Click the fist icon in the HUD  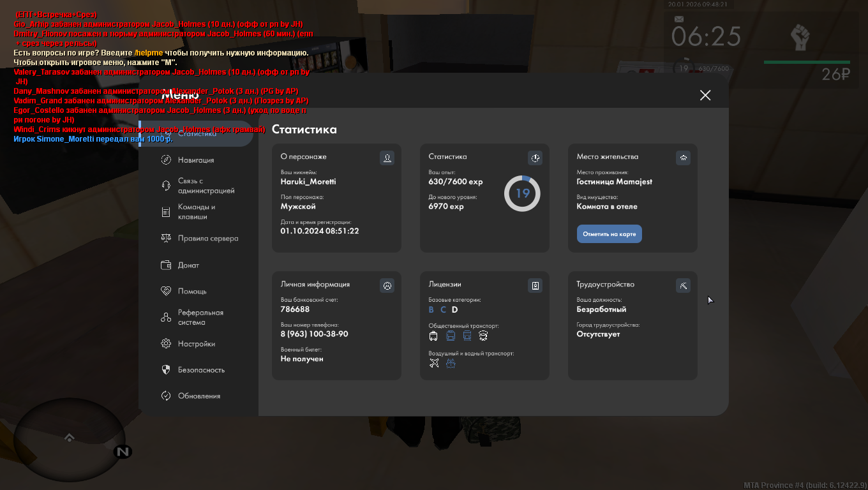click(x=799, y=38)
